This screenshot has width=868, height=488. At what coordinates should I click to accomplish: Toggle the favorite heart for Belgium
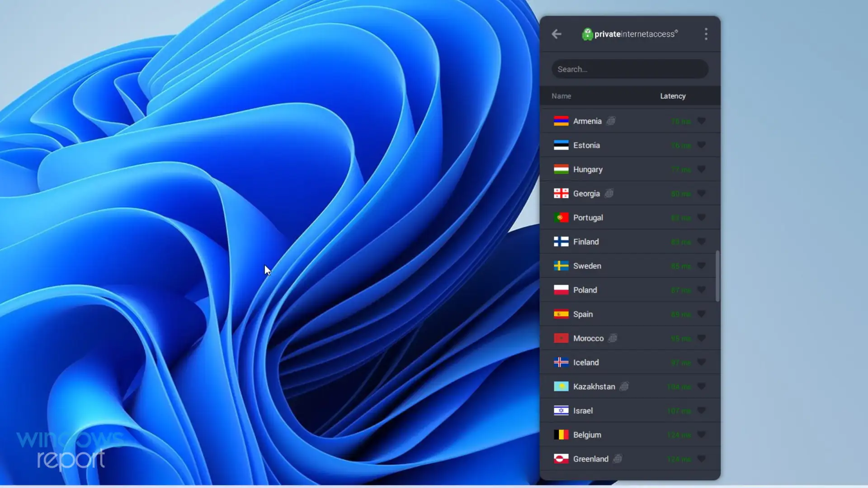[701, 435]
